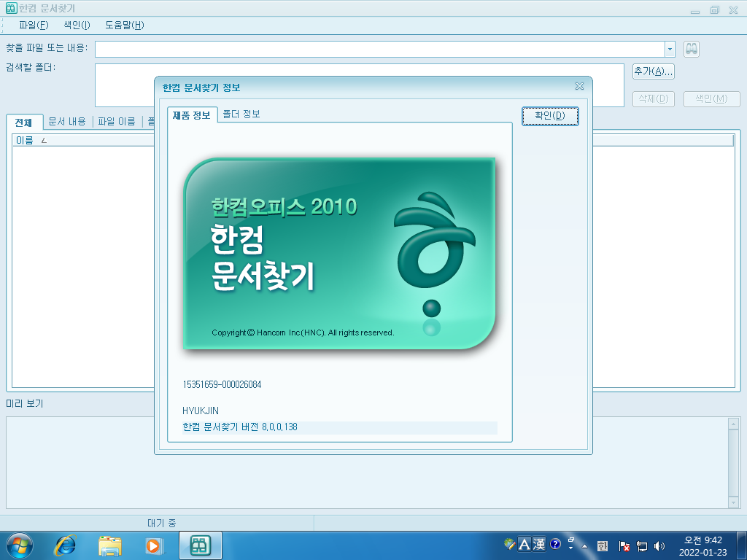Open Windows Media Player taskbar icon
This screenshot has height=560, width=747.
point(155,545)
